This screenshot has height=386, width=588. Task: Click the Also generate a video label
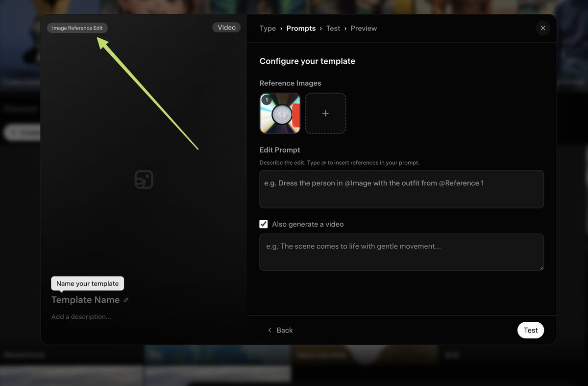[308, 224]
